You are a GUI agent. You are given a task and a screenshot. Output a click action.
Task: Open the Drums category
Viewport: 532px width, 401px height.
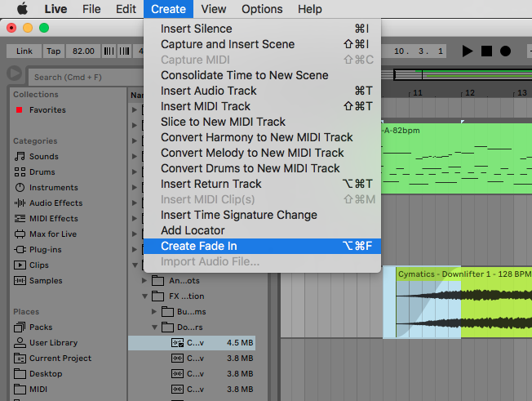(42, 172)
